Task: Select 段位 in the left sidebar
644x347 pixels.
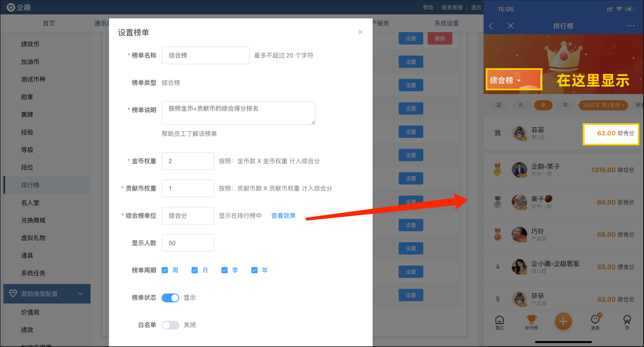Action: pos(27,167)
